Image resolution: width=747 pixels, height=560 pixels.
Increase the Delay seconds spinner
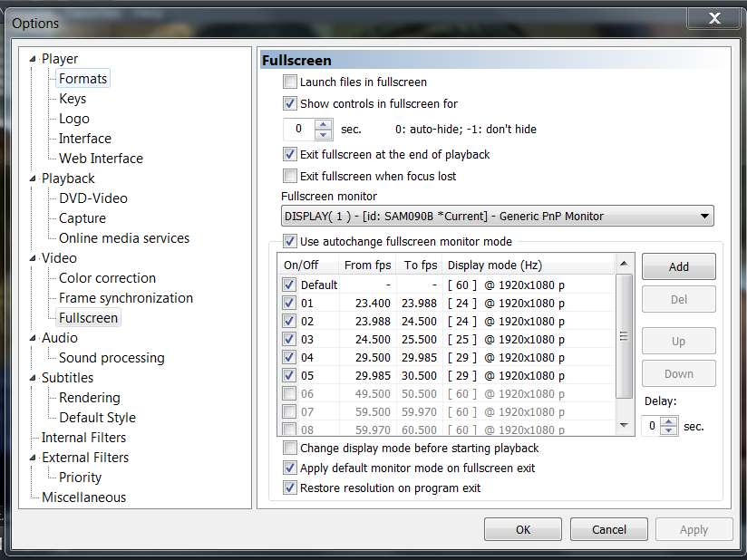[669, 421]
